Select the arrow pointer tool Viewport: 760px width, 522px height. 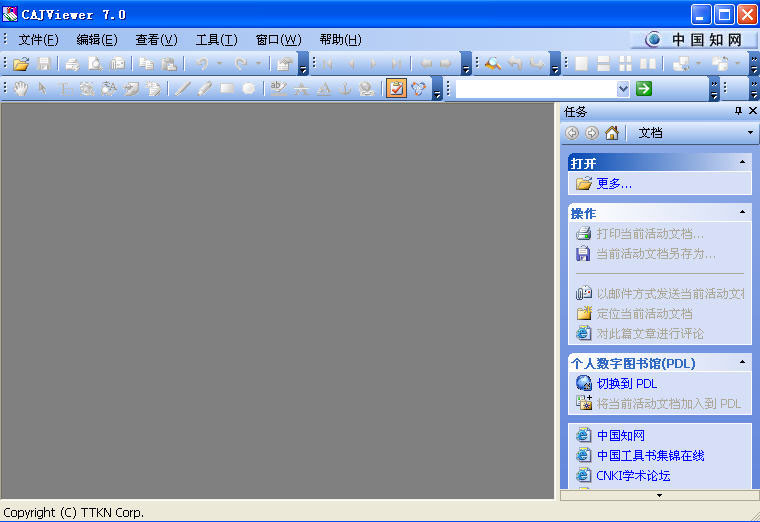tap(43, 89)
